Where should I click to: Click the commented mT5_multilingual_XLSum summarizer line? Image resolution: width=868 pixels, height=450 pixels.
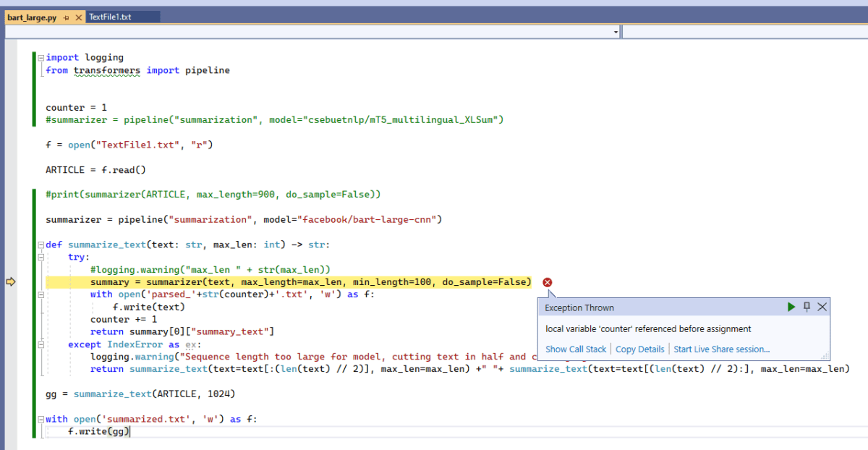click(x=274, y=120)
